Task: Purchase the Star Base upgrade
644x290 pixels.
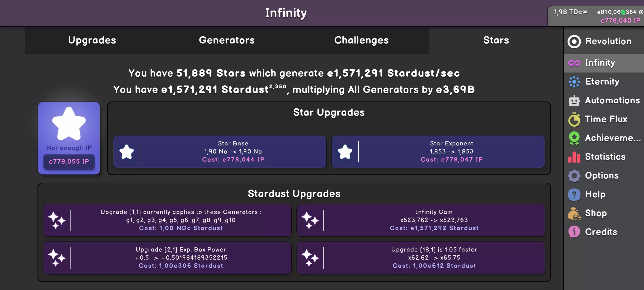Action: click(x=219, y=152)
